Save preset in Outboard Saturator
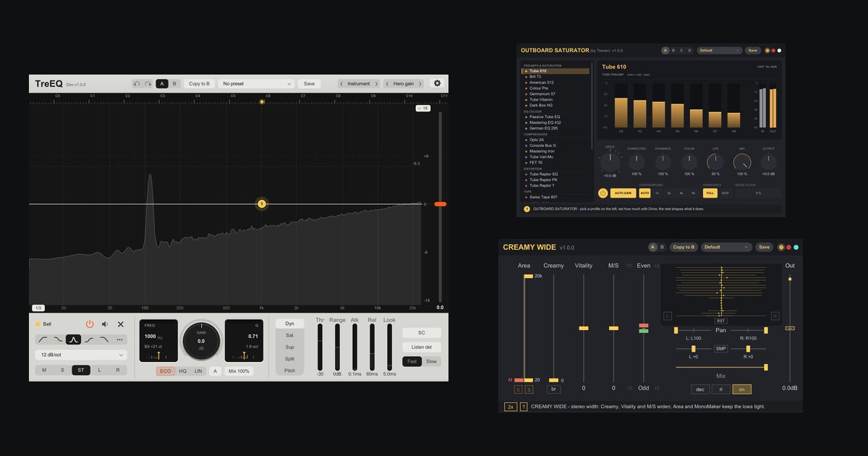This screenshot has height=456, width=868. click(x=753, y=51)
